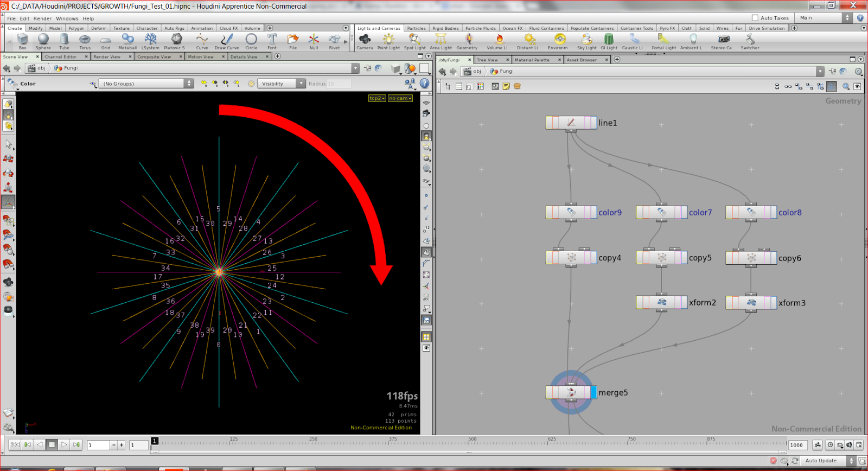Expand the scene view path dropdown

point(355,68)
